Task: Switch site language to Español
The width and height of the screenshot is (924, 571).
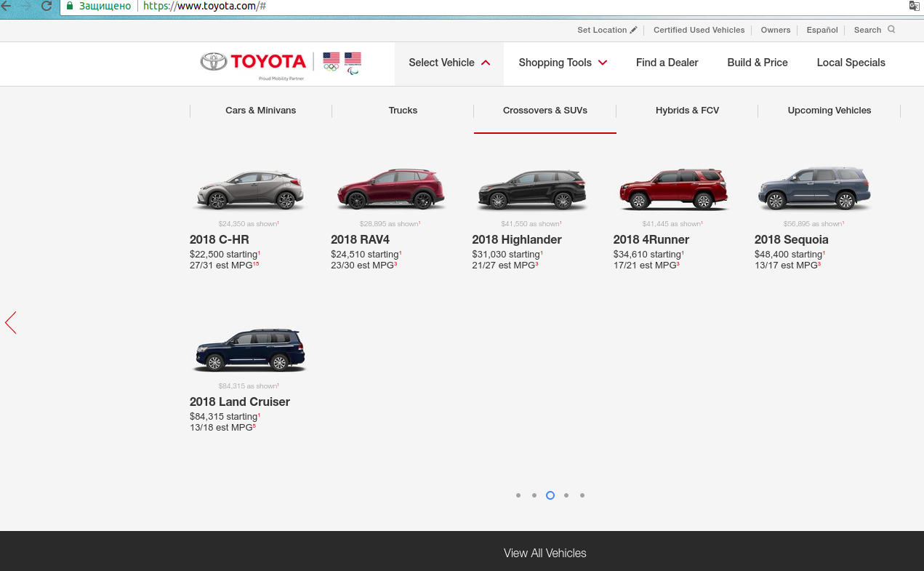Action: click(x=822, y=30)
